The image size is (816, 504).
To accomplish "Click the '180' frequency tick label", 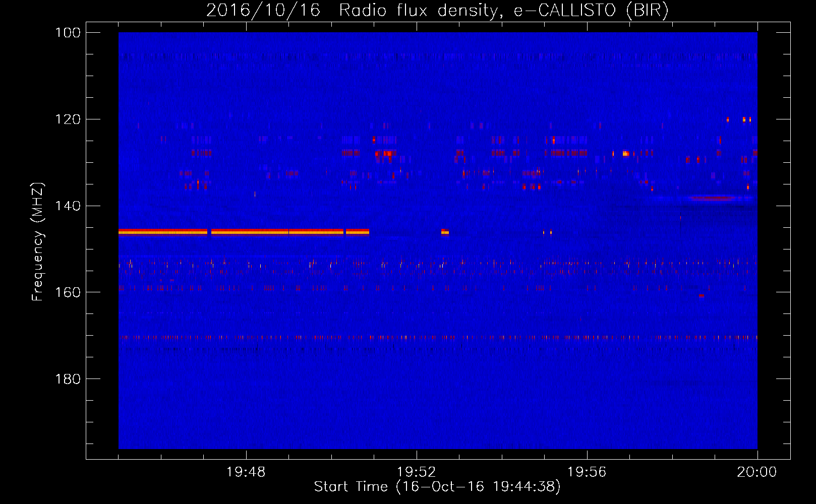I will coord(68,379).
